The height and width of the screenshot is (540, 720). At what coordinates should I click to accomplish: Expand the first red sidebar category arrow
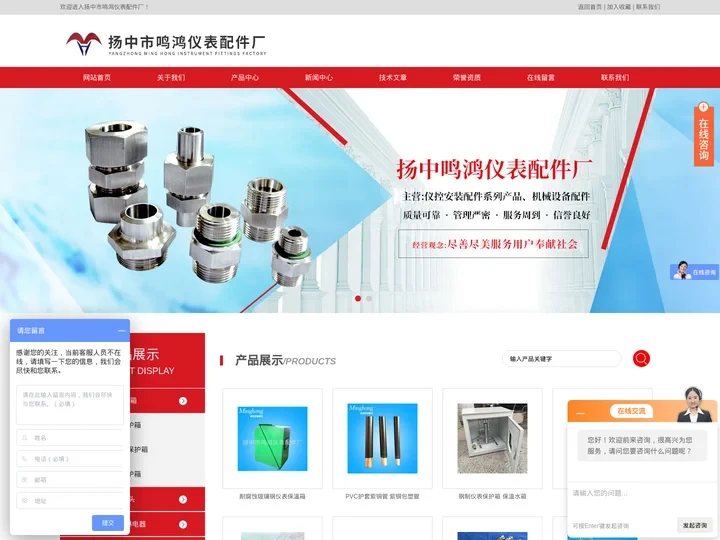[x=183, y=401]
